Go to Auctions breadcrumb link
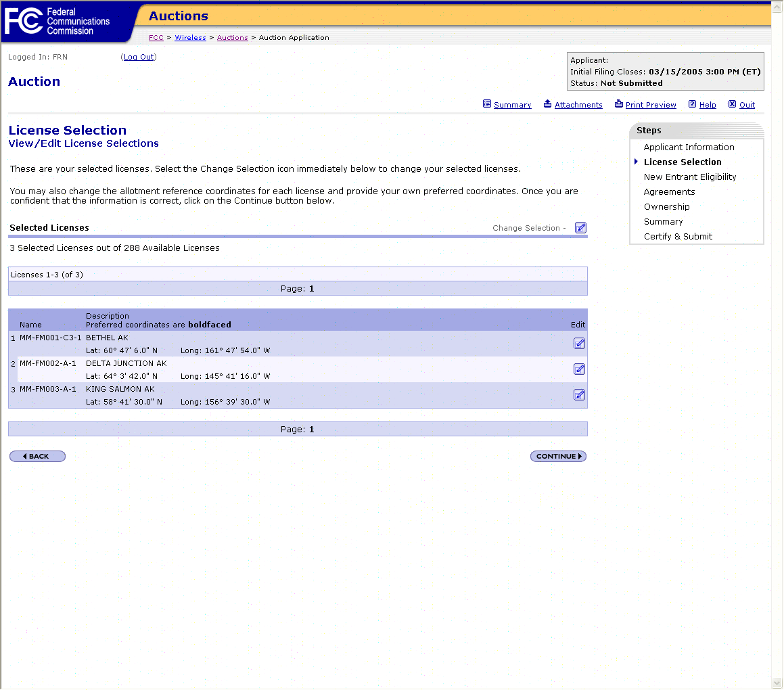This screenshot has height=690, width=784. 232,38
